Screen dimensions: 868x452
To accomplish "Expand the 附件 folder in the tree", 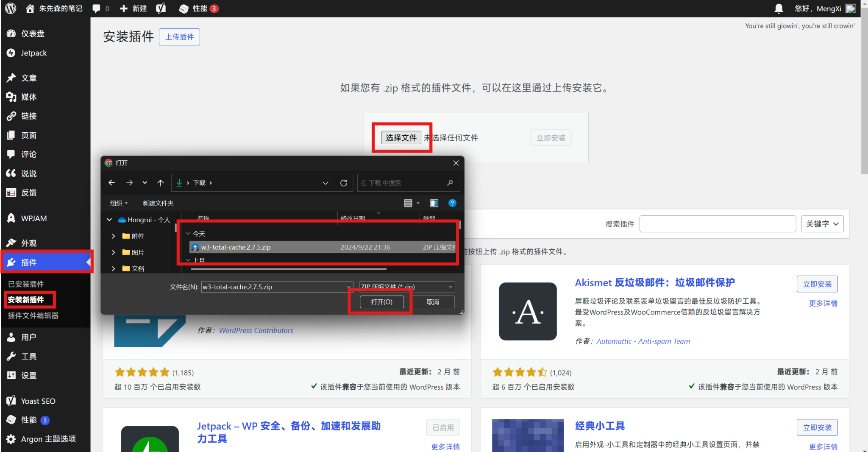I will click(113, 236).
